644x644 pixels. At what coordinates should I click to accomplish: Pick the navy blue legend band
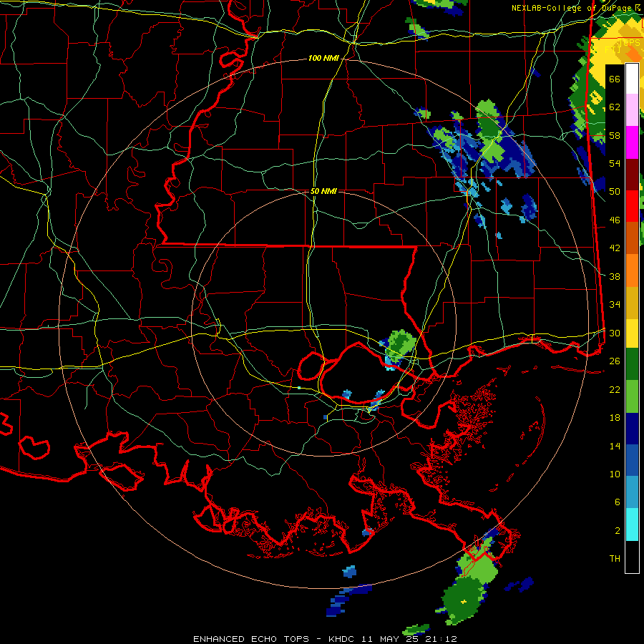tap(632, 429)
